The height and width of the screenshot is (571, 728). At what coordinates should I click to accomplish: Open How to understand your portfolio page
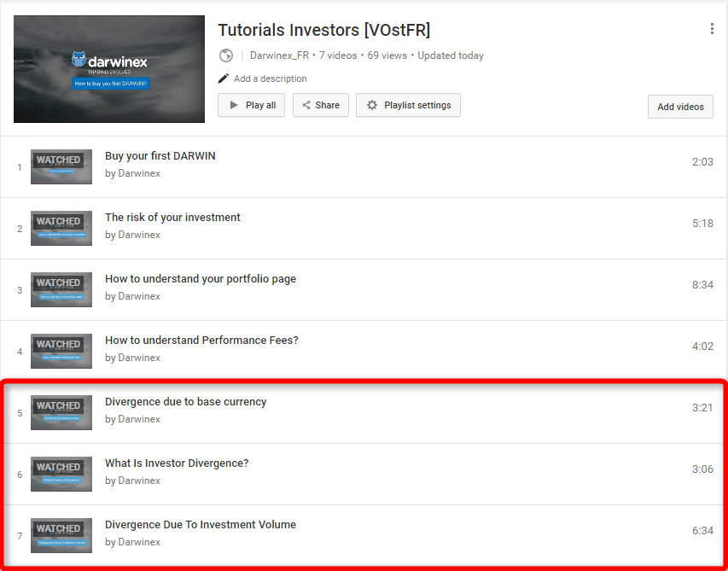point(200,278)
